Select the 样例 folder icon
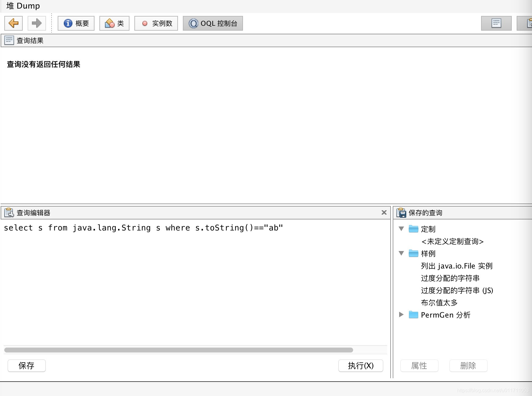This screenshot has width=532, height=396. [x=414, y=253]
